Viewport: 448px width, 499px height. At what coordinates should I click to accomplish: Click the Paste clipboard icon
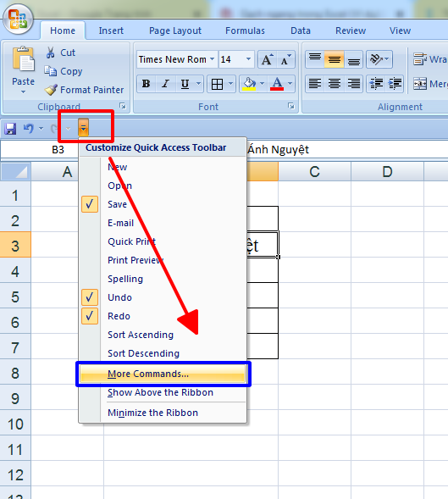click(23, 59)
